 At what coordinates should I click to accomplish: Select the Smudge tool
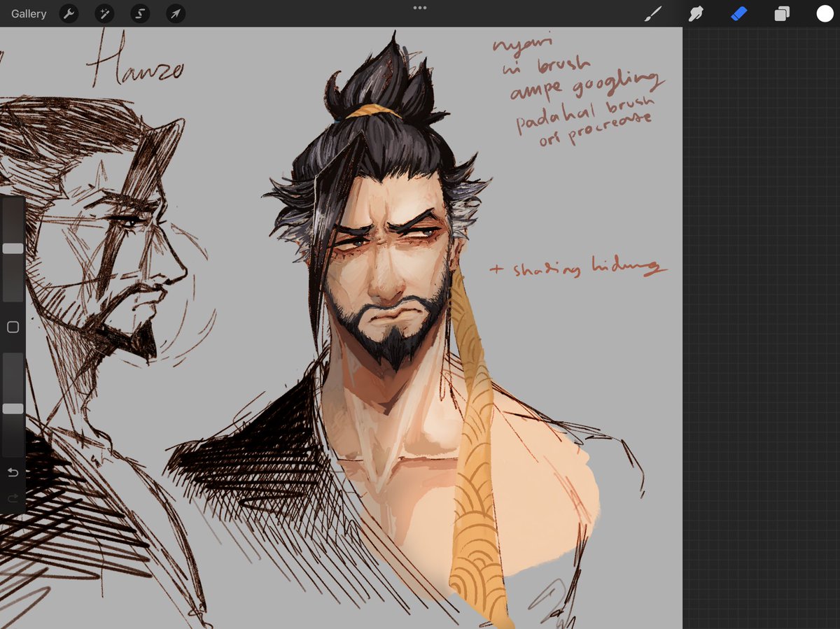(696, 13)
